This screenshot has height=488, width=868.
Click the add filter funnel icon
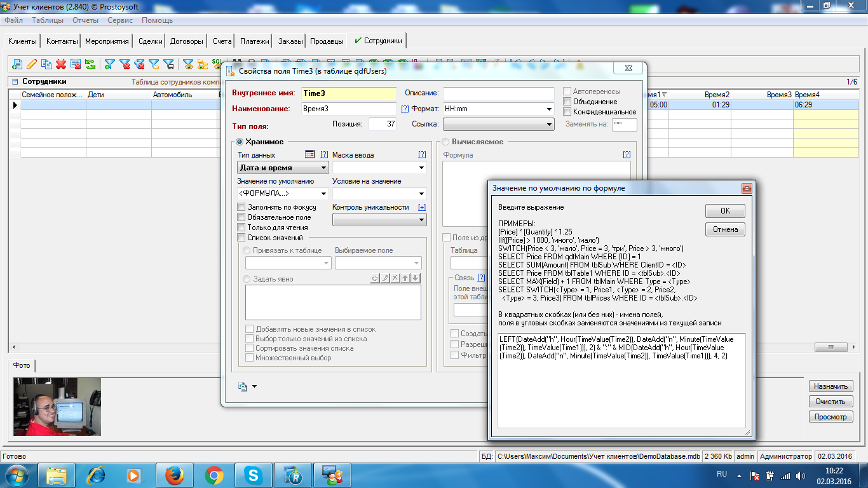pyautogui.click(x=110, y=64)
